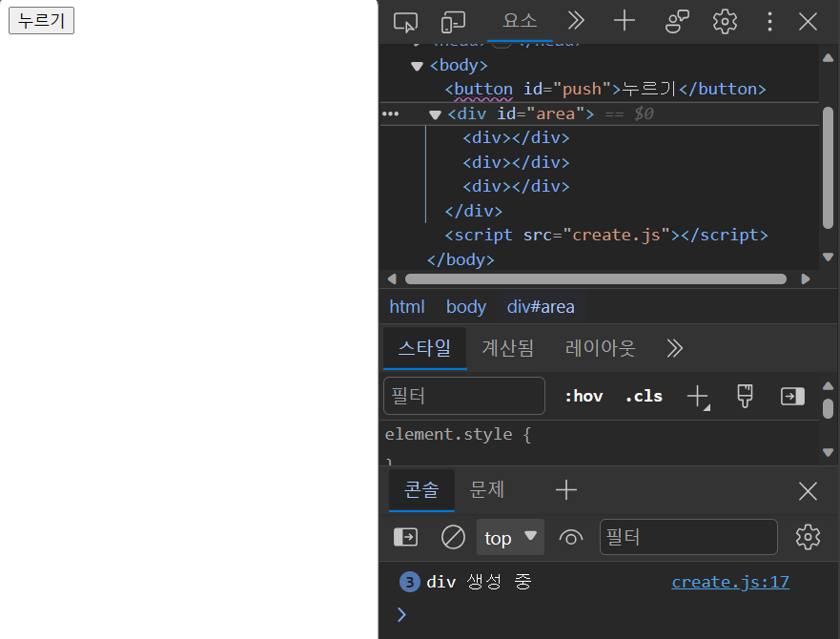
Task: Close the DevTools panel
Action: coord(808,22)
